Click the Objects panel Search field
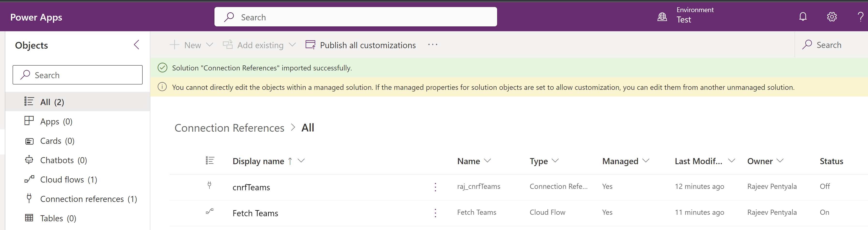Screen dimensions: 868x230 [x=78, y=75]
